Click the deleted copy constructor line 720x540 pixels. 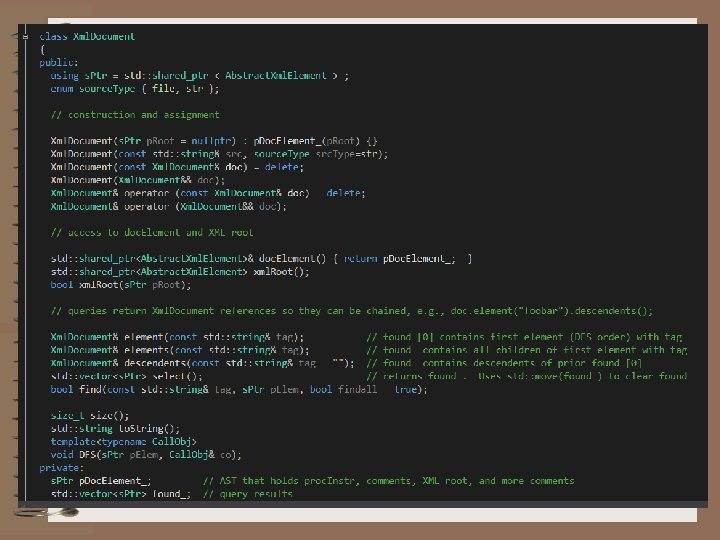click(x=177, y=167)
